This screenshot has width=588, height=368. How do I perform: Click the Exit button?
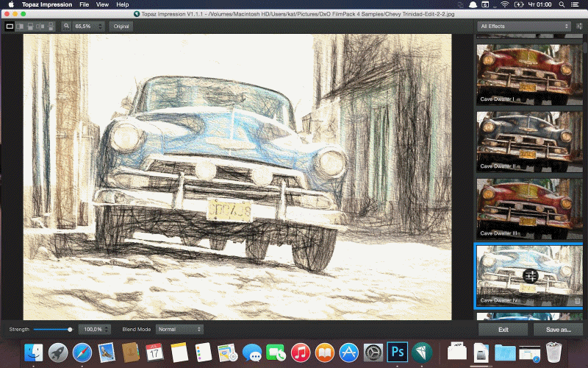tap(503, 329)
